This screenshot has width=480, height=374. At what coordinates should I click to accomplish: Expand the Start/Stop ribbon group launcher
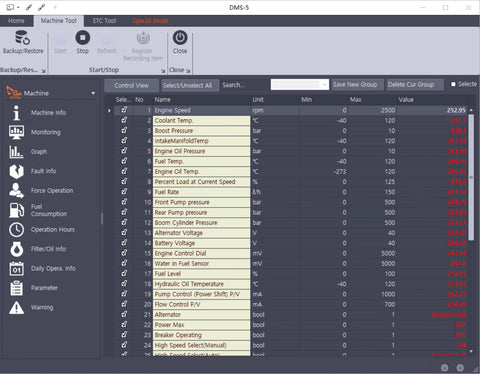[163, 71]
